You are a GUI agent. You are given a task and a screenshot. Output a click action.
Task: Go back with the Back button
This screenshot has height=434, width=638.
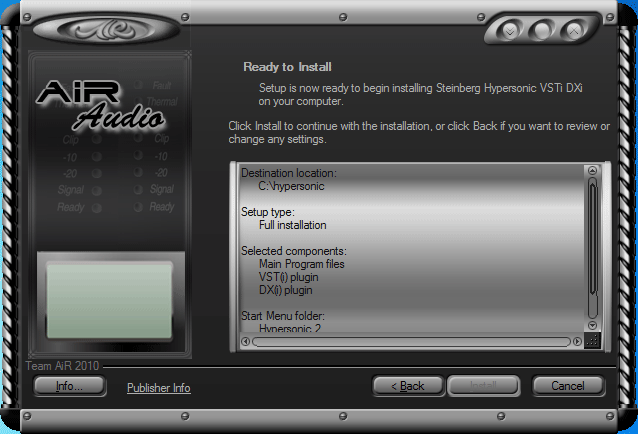click(407, 386)
